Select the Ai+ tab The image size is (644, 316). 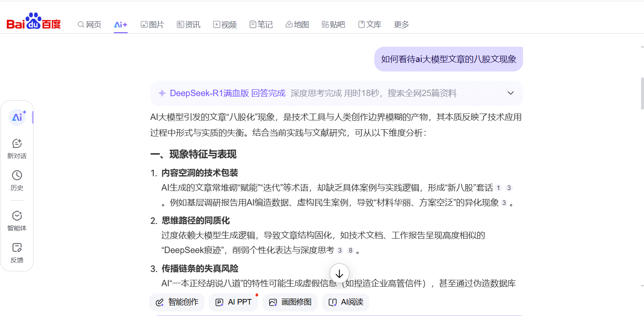click(x=121, y=25)
